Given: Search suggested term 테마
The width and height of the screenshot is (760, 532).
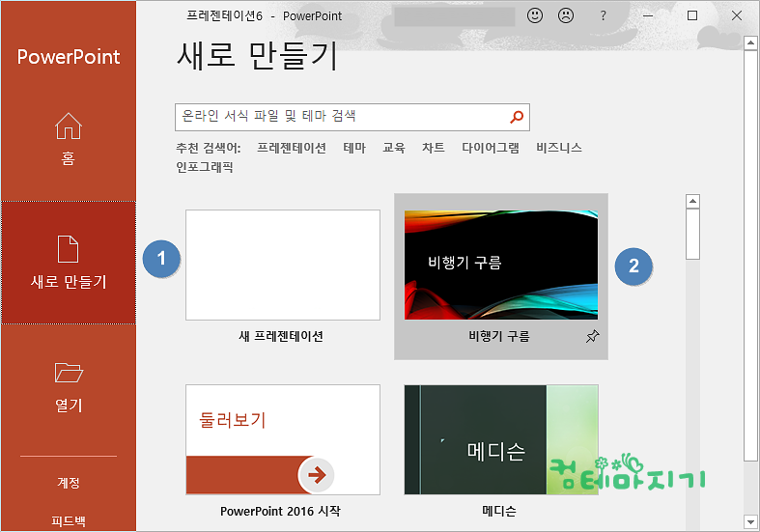Looking at the screenshot, I should pos(354,148).
